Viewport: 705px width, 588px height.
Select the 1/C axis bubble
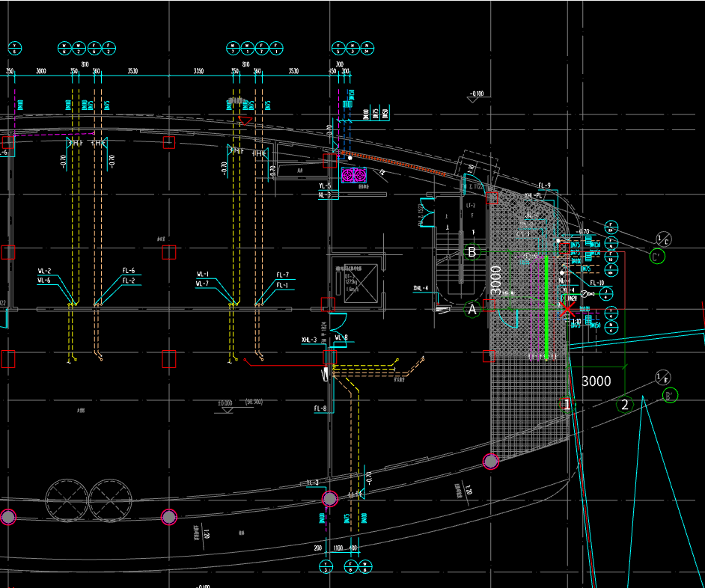click(x=664, y=239)
